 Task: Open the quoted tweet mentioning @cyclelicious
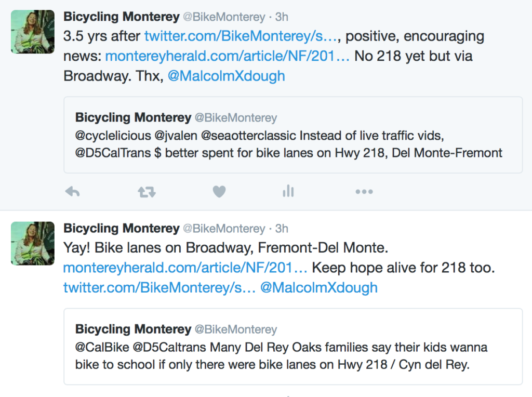[293, 135]
